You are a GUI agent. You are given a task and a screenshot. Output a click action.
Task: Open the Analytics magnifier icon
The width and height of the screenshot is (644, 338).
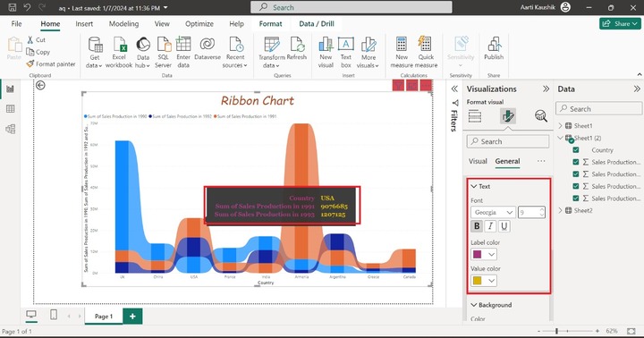tap(541, 116)
